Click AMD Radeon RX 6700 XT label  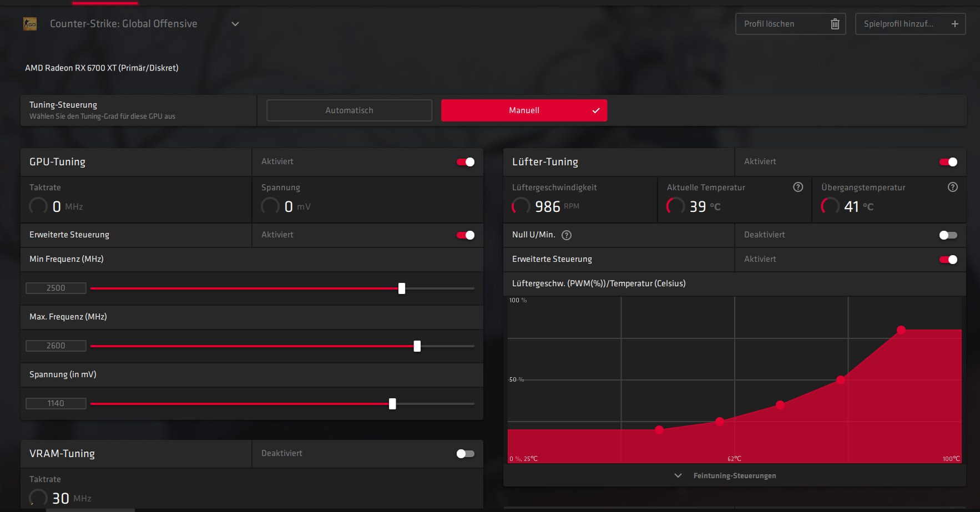point(102,68)
